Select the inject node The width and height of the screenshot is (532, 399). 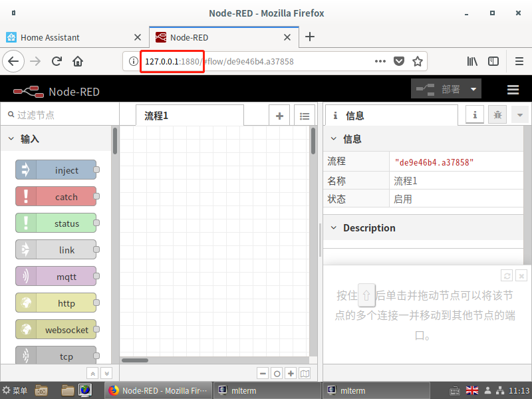pyautogui.click(x=57, y=170)
